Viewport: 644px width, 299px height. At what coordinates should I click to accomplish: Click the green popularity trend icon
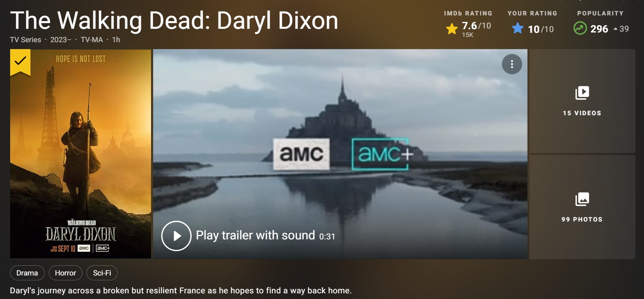tap(580, 28)
